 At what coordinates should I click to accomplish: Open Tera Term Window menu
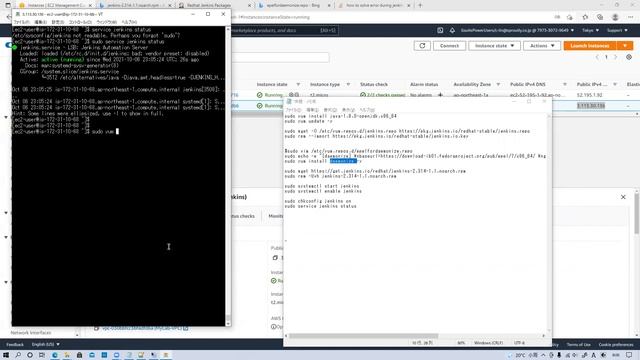[107, 22]
